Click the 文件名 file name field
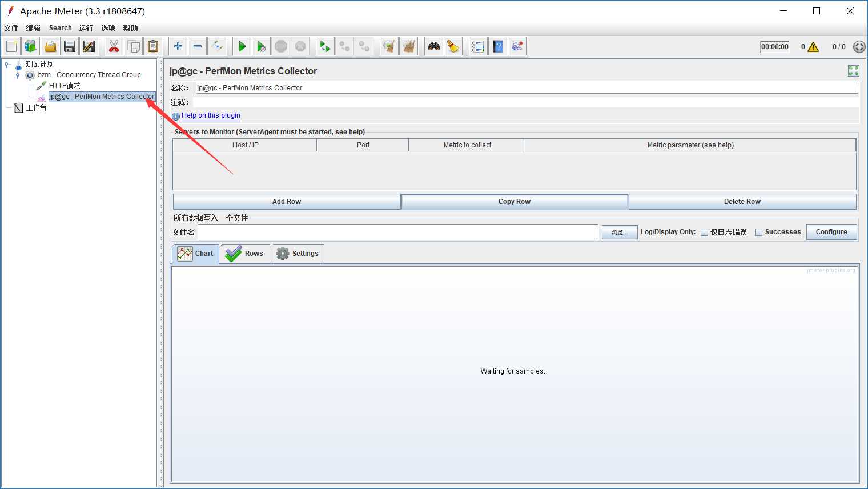Screen dimensions: 868x489 coord(398,232)
